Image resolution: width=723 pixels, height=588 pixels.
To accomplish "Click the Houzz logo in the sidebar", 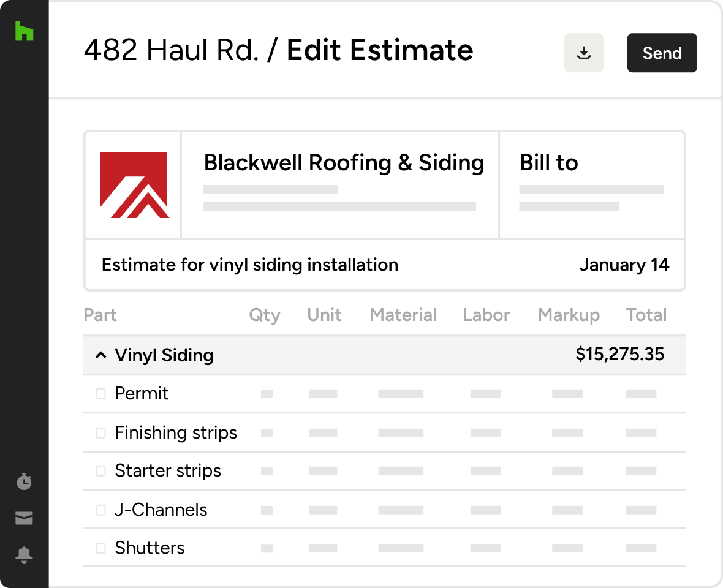I will [24, 31].
